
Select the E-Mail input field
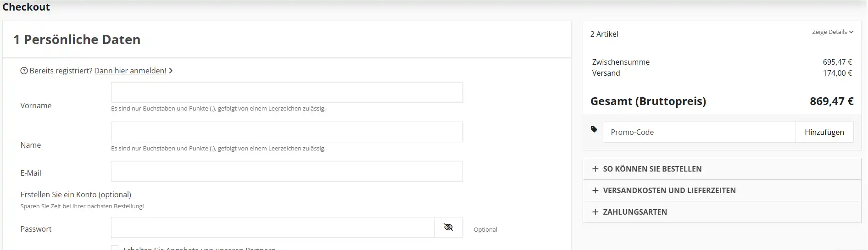(286, 172)
